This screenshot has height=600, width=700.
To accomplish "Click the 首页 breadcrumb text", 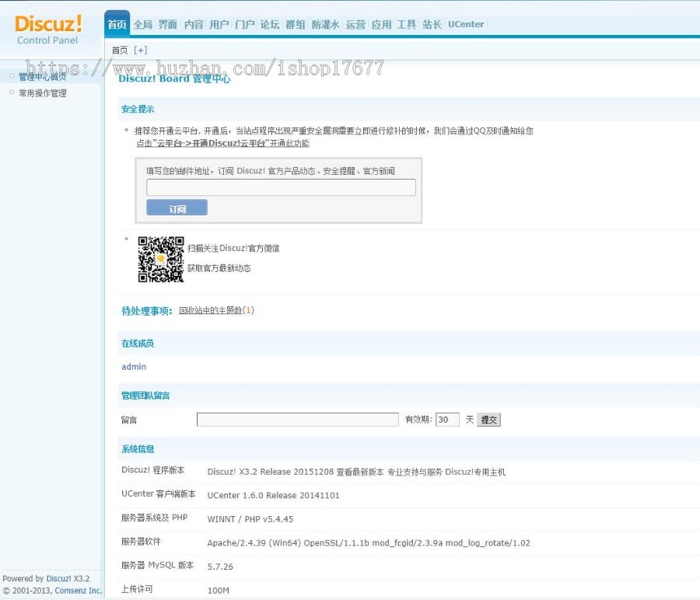I will pos(120,51).
